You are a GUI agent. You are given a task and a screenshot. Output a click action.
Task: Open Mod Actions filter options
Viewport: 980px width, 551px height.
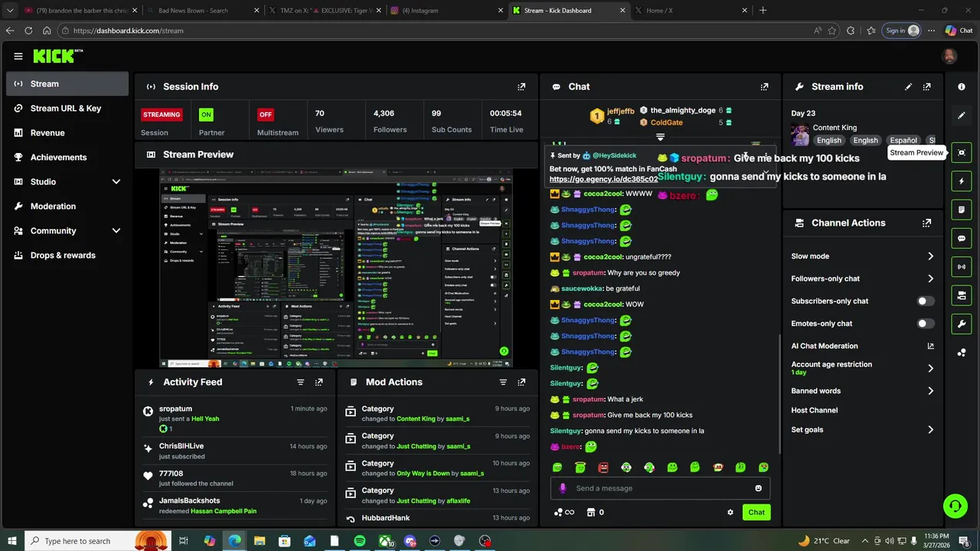(503, 382)
